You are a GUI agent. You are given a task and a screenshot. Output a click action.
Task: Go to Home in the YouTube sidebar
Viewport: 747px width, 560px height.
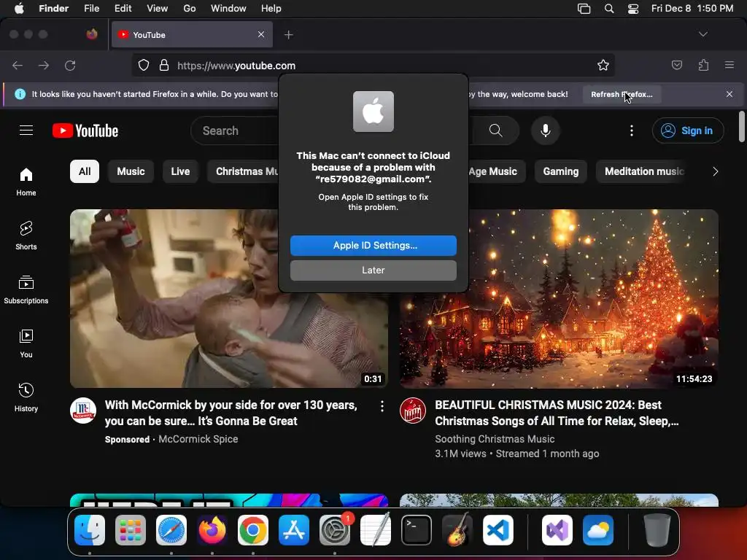[26, 182]
